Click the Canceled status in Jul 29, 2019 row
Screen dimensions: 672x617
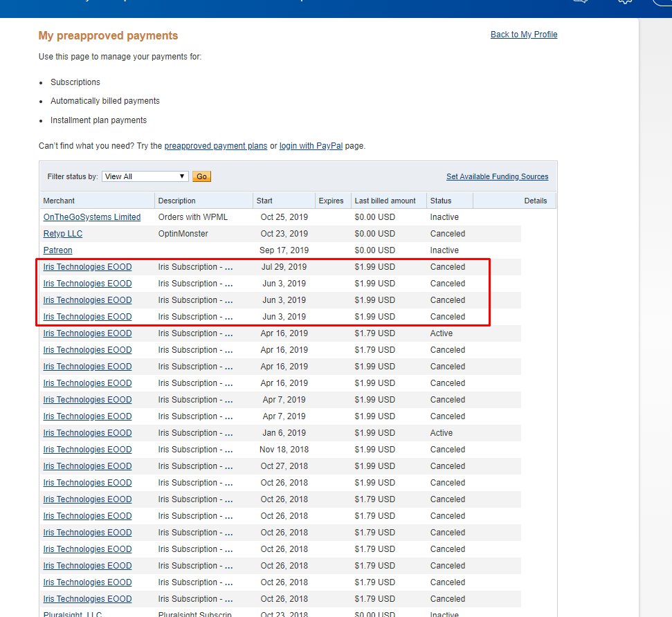click(x=448, y=267)
